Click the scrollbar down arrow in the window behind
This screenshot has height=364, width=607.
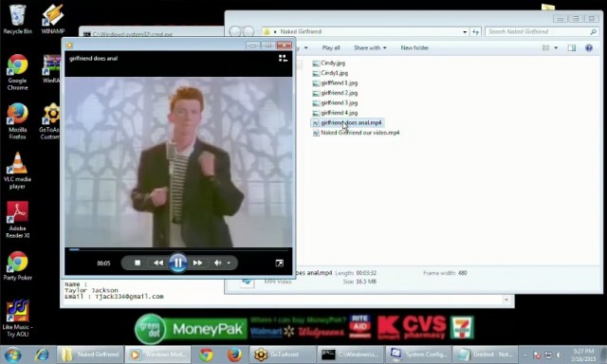coord(506,300)
